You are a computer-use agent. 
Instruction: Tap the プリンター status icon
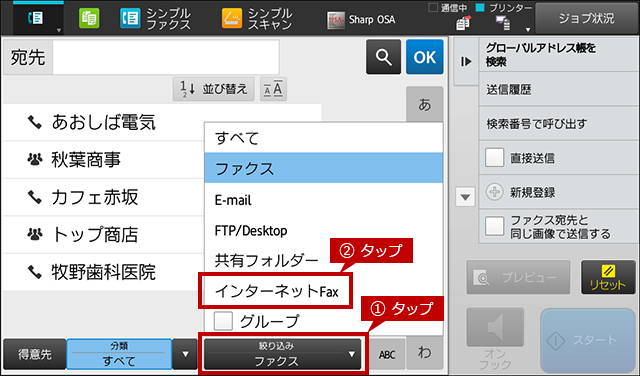[x=503, y=24]
